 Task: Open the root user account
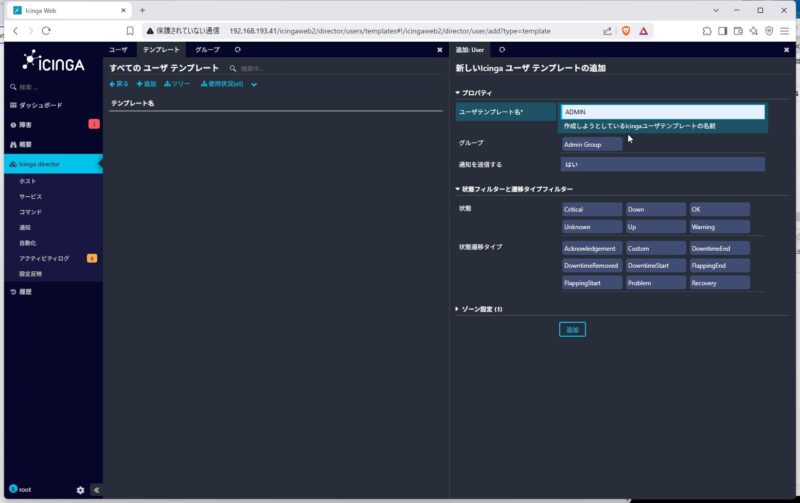coord(20,489)
